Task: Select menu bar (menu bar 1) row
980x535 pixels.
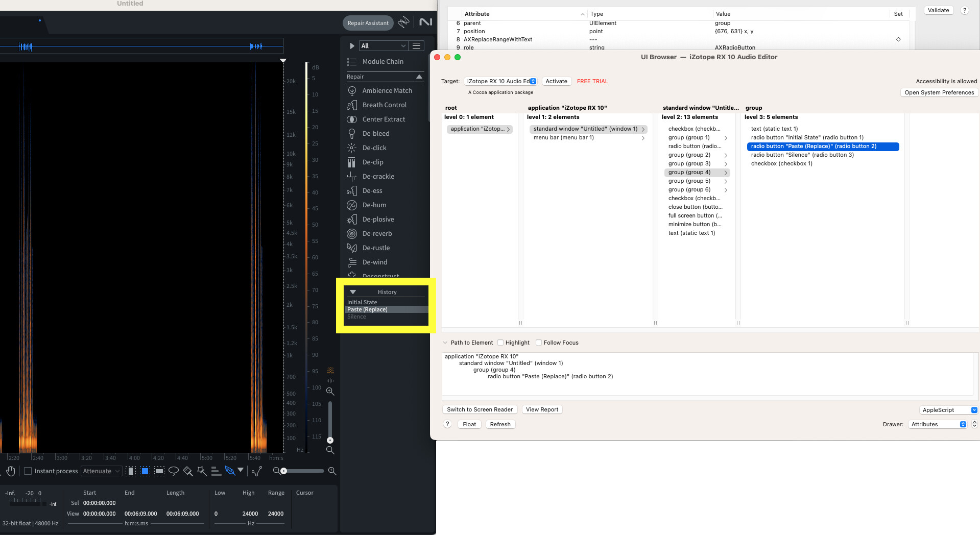Action: 588,137
